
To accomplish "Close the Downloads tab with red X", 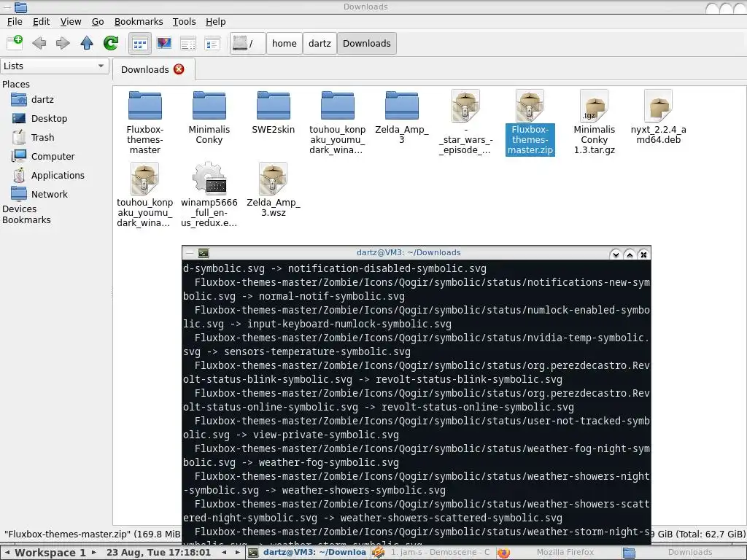I will pos(179,69).
